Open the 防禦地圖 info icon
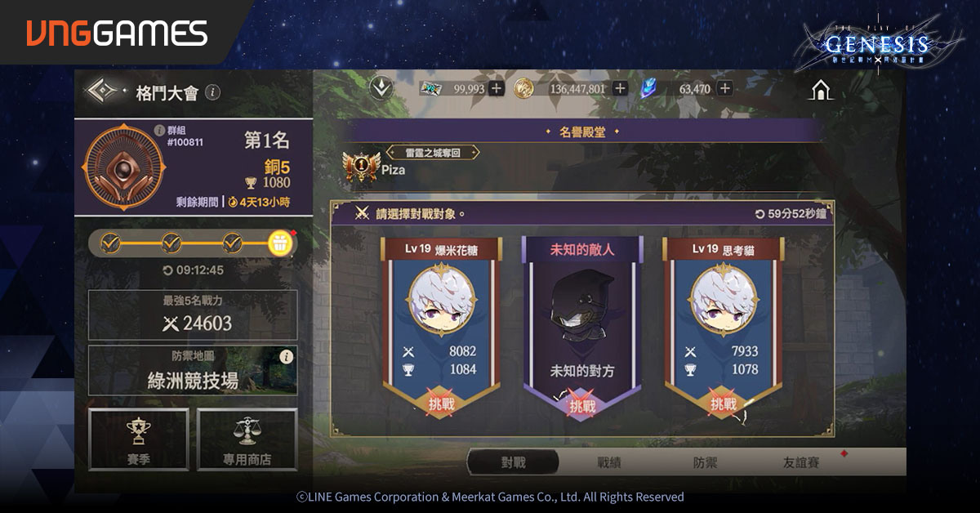Viewport: 980px width, 513px height. [x=286, y=357]
